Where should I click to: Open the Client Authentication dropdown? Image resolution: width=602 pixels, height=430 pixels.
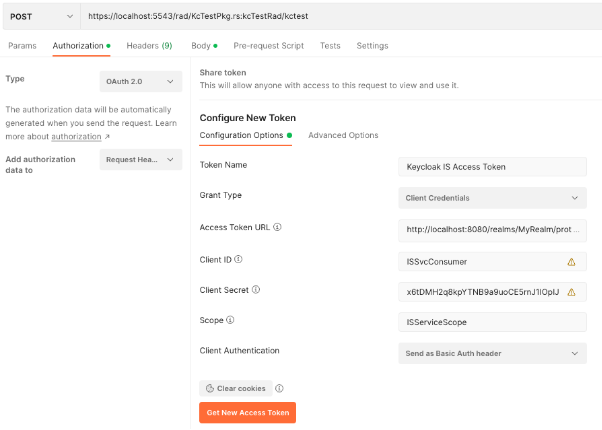[x=492, y=353]
